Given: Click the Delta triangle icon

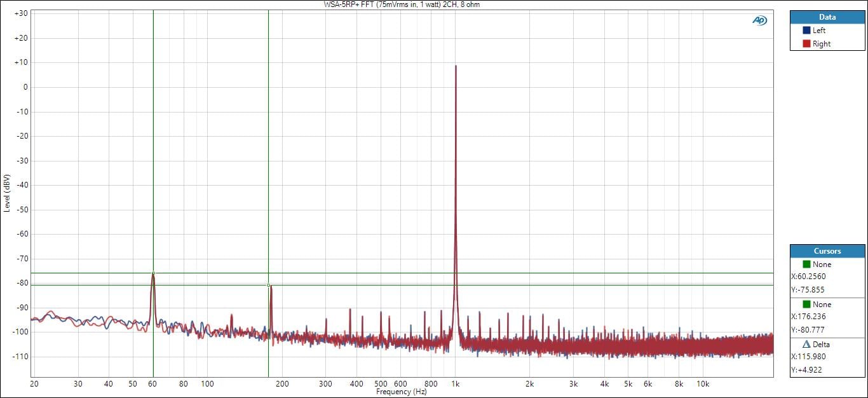Looking at the screenshot, I should (806, 344).
